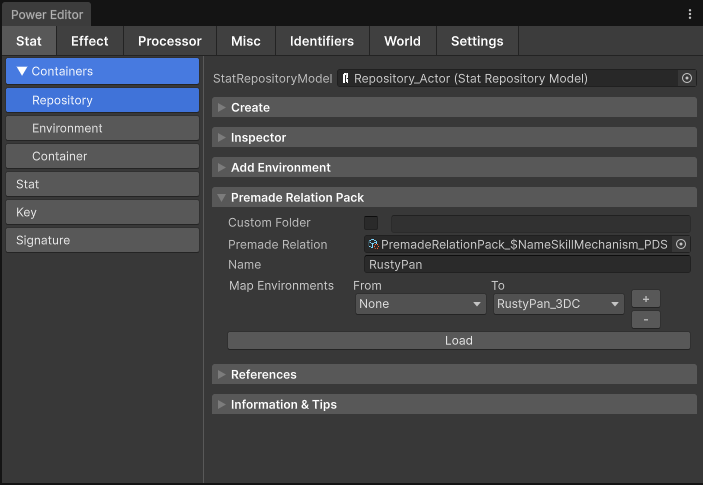
Task: Select the Key sidebar item
Action: (x=102, y=212)
